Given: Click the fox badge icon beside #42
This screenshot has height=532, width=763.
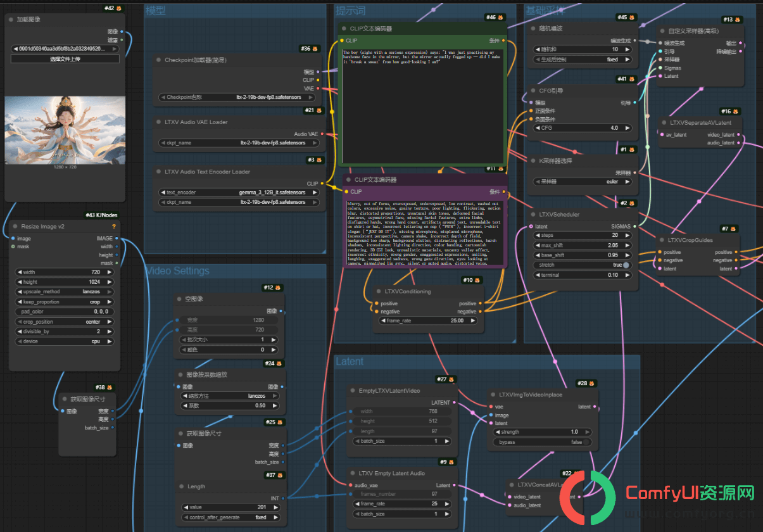Looking at the screenshot, I should tap(118, 8).
